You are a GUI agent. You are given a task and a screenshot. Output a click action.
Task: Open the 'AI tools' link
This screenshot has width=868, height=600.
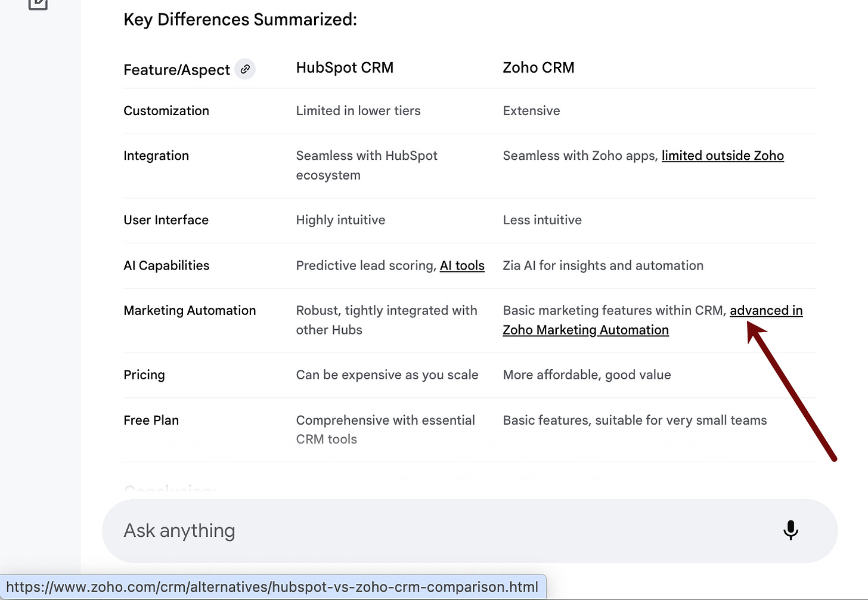coord(462,265)
